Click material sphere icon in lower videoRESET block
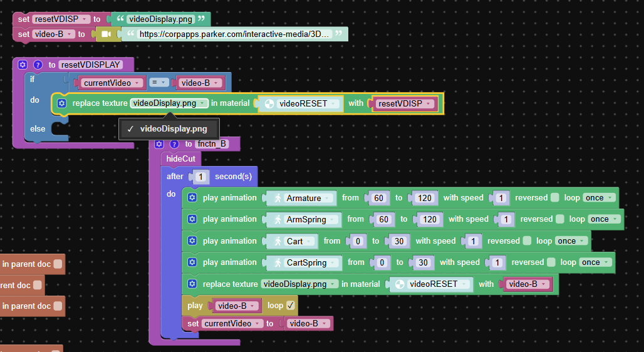This screenshot has height=352, width=644. 400,284
